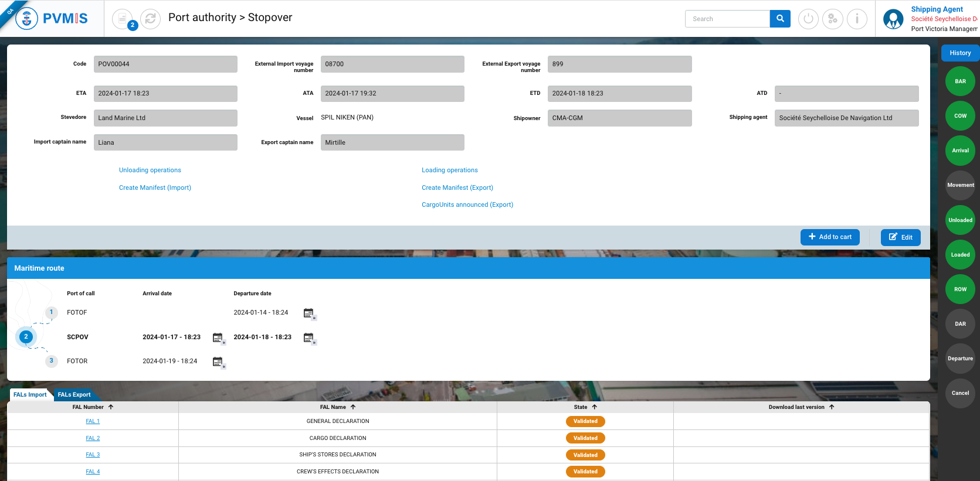
Task: Open the Unloading operations link
Action: click(x=150, y=170)
